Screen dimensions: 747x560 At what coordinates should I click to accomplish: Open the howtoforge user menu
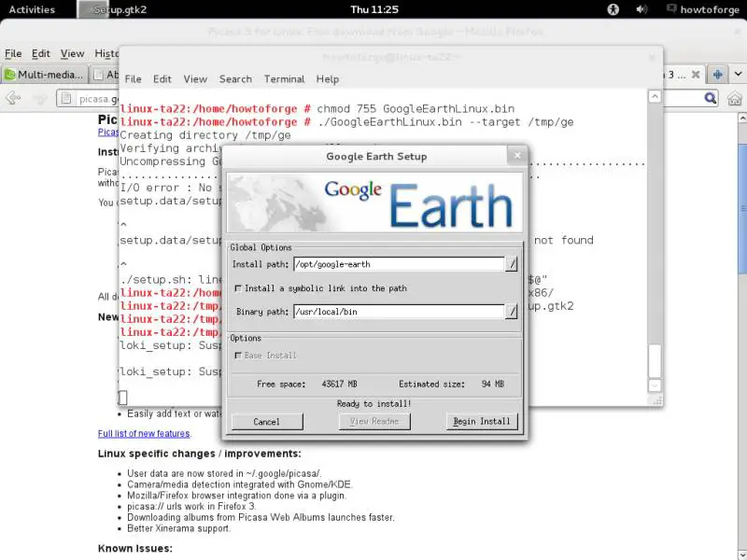pyautogui.click(x=703, y=9)
